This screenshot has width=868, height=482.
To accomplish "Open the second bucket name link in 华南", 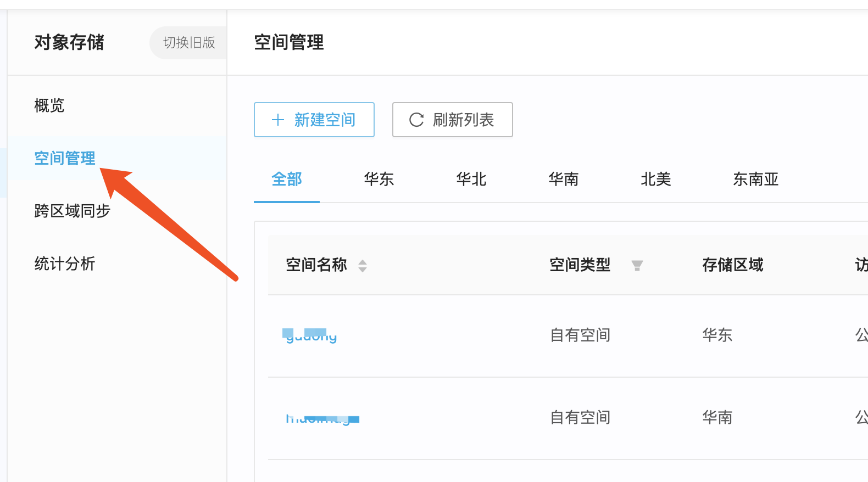I will (x=322, y=418).
